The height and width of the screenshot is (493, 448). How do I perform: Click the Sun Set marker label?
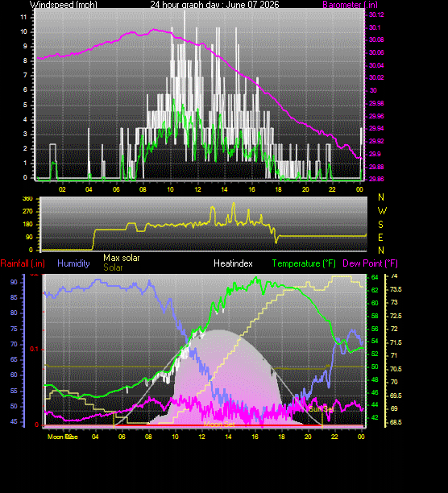coord(321,409)
